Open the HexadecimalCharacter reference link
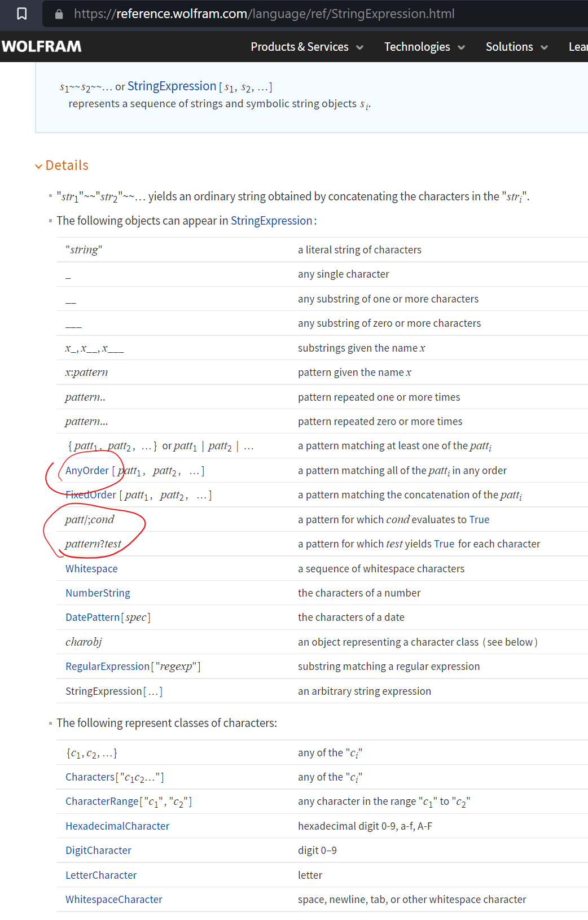Viewport: 588px width, 920px height. (x=117, y=826)
